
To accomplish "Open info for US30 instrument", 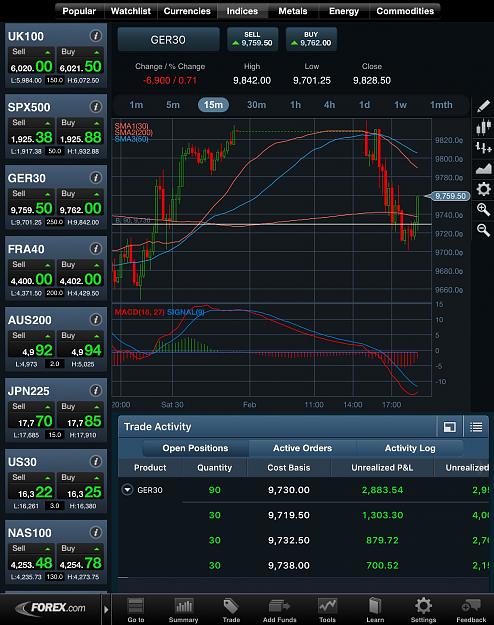I will coord(95,462).
